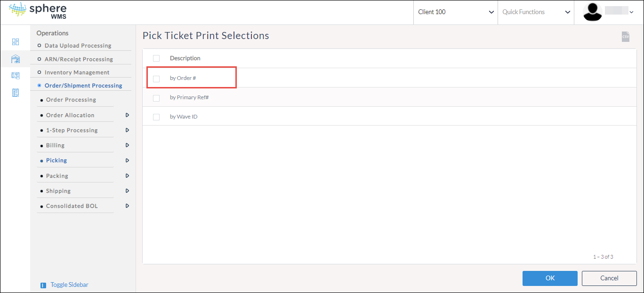Select Order/Shipment Processing menu
Image resolution: width=644 pixels, height=293 pixels.
point(83,86)
